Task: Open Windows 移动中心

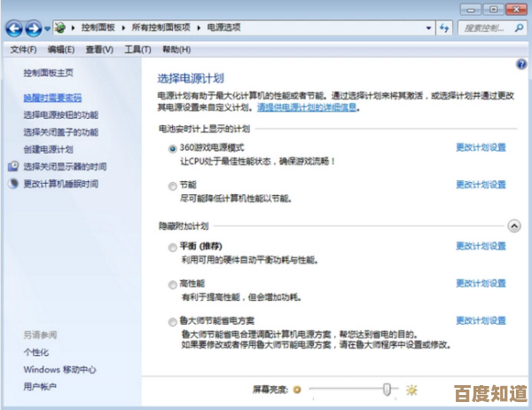Action: pos(59,369)
